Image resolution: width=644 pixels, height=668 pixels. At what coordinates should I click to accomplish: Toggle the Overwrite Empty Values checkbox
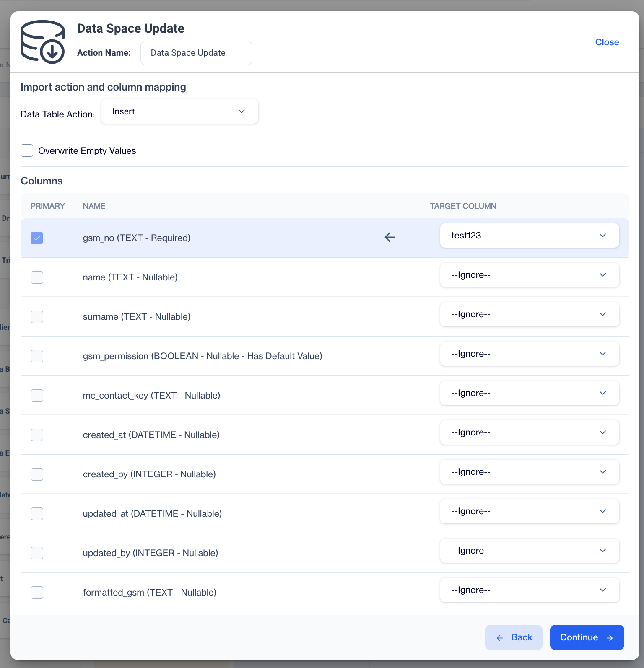(x=27, y=150)
